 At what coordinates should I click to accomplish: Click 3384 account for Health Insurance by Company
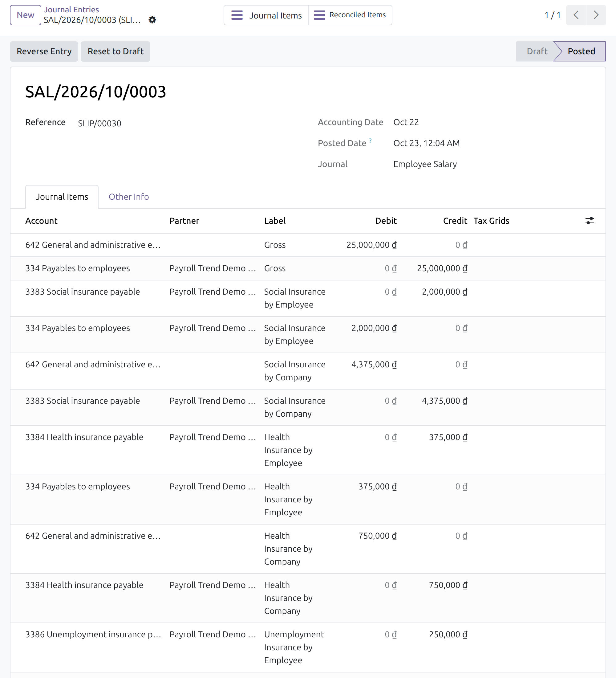[x=84, y=585]
